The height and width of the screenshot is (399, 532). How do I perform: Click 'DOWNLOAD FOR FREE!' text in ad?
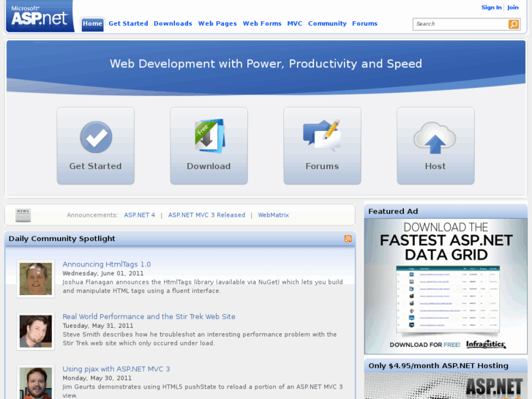424,345
